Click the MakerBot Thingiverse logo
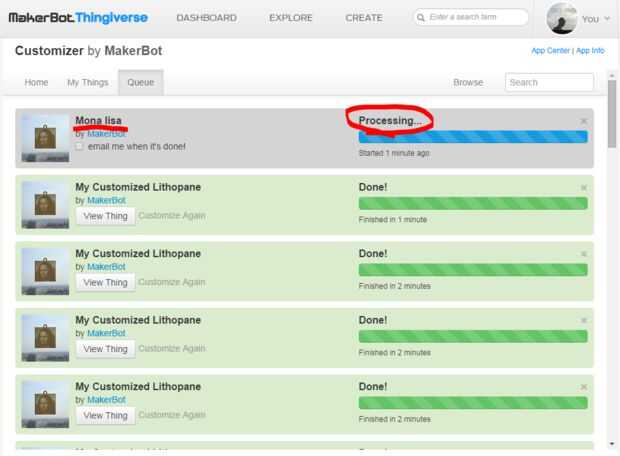Image resolution: width=620 pixels, height=456 pixels. click(x=78, y=17)
